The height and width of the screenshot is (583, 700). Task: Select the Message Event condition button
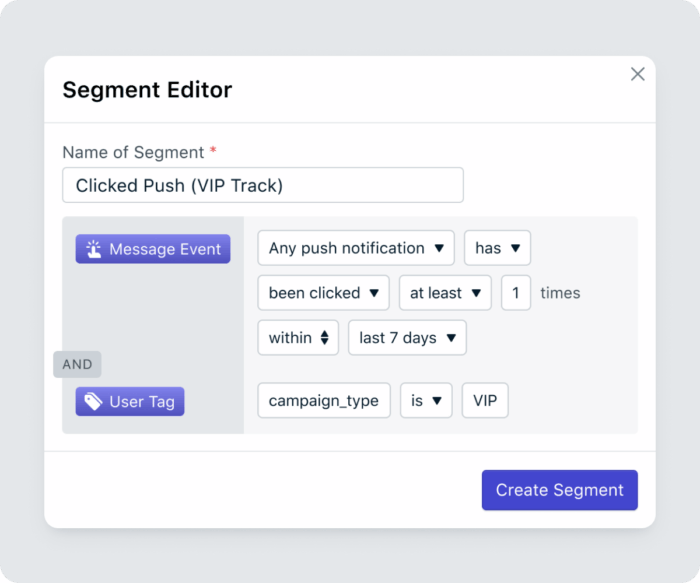pos(153,249)
